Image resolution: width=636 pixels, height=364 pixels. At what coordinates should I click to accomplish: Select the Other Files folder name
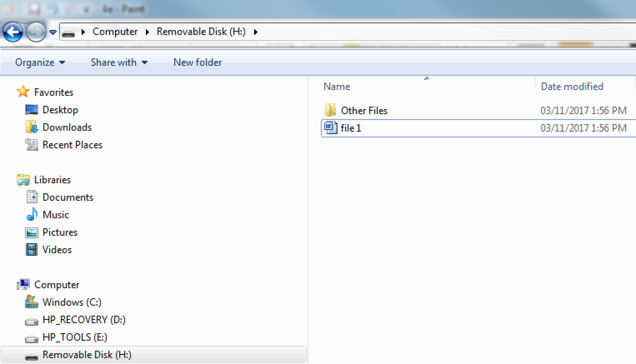(364, 111)
